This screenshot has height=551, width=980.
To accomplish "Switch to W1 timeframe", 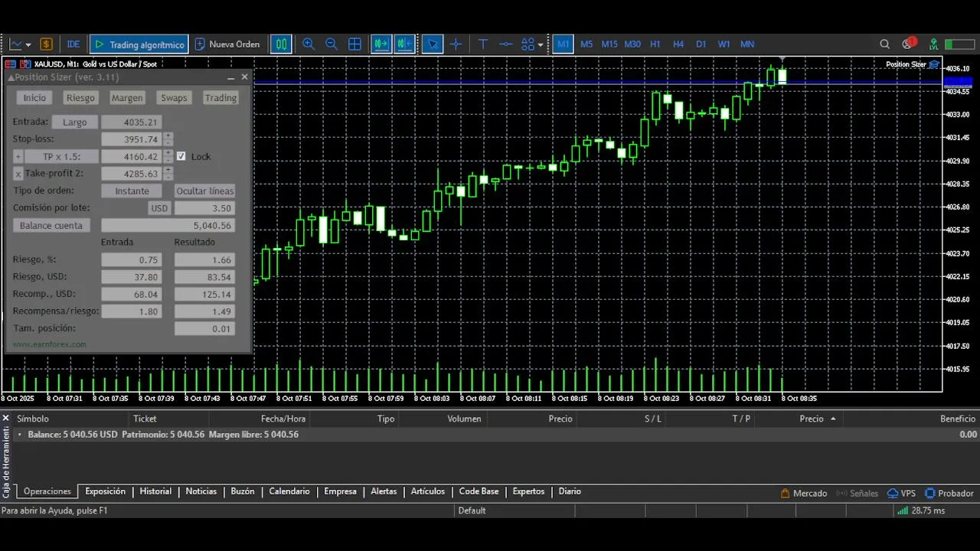I will click(724, 44).
